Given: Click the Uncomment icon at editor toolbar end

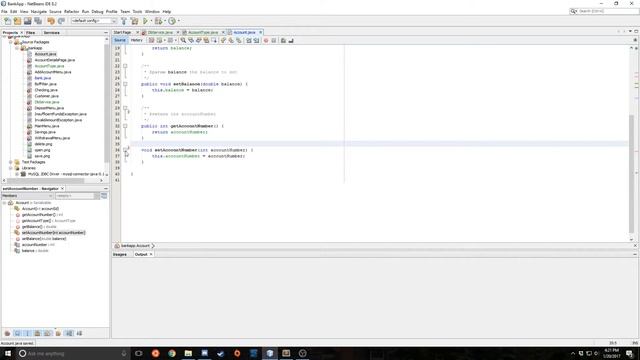Looking at the screenshot, I should [x=291, y=40].
